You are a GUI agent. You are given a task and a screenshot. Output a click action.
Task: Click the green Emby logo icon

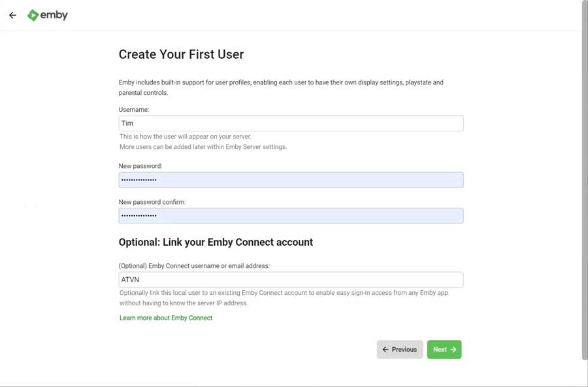33,15
